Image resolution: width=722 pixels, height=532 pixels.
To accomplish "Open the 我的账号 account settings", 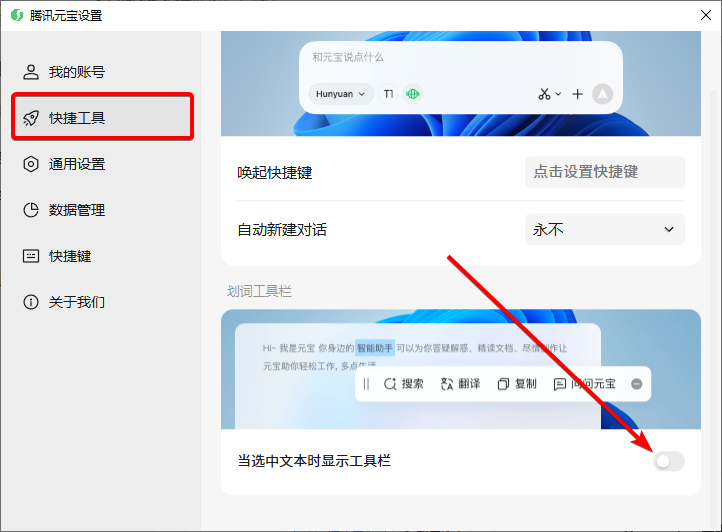I will [x=76, y=72].
